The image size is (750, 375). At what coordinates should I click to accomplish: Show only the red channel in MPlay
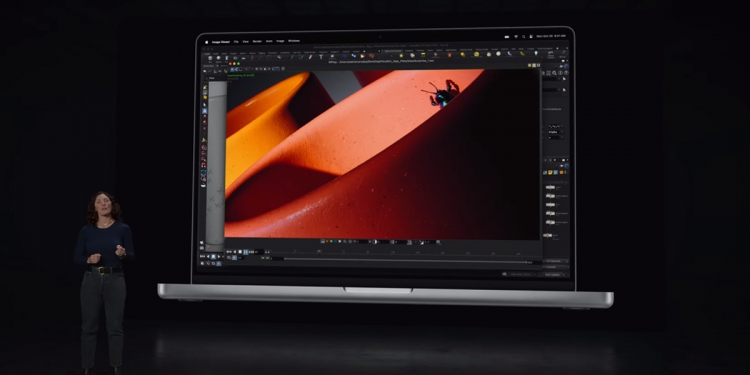pyautogui.click(x=327, y=242)
